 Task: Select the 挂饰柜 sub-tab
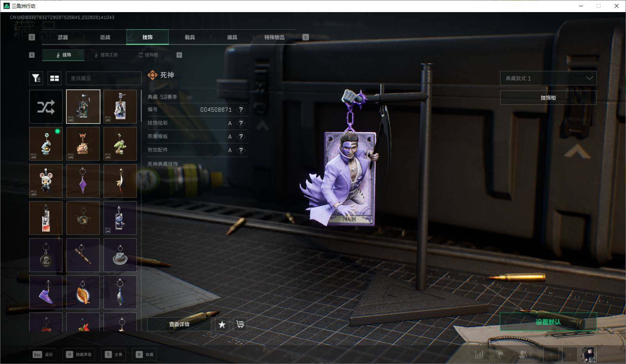[148, 55]
